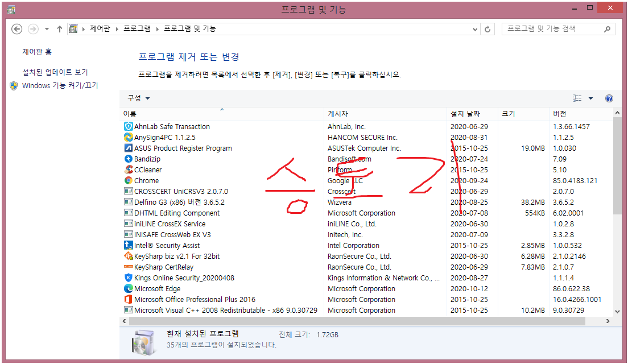Click 제어판 in the breadcrumb path
The height and width of the screenshot is (364, 628).
click(x=100, y=29)
